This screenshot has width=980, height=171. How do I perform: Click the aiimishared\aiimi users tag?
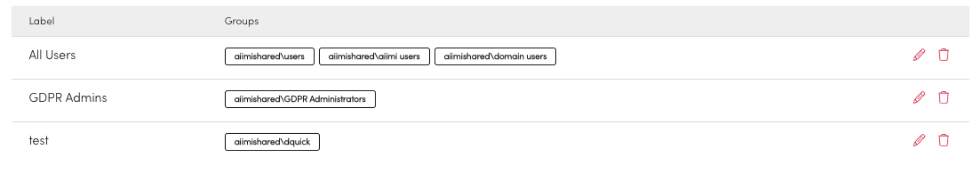tap(374, 57)
